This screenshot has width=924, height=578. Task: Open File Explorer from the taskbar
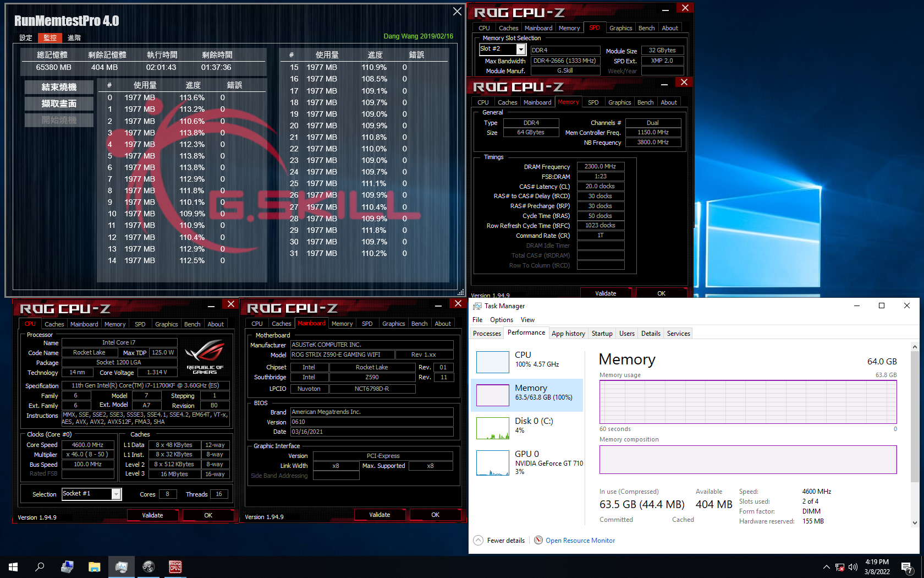pyautogui.click(x=94, y=567)
